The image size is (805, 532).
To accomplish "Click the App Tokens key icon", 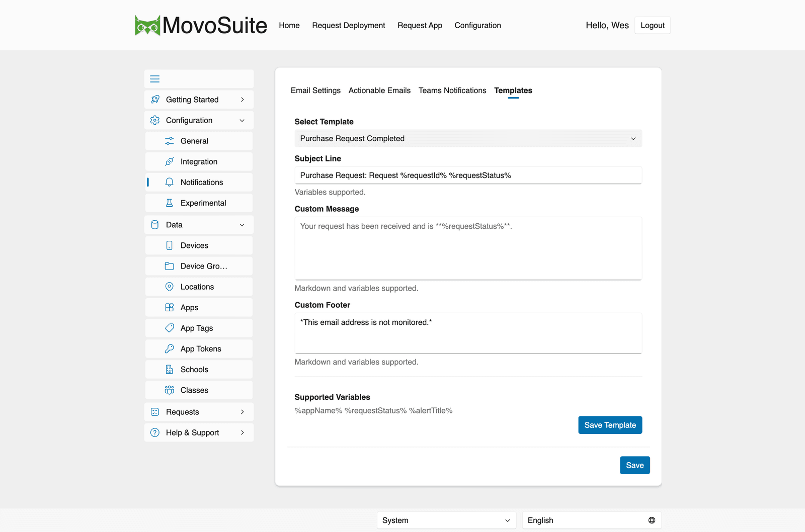I will pyautogui.click(x=170, y=348).
